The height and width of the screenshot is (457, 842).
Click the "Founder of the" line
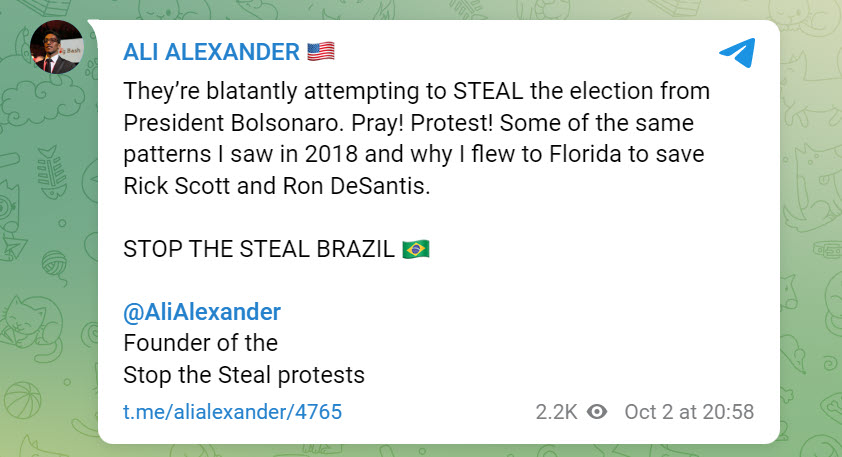click(200, 343)
